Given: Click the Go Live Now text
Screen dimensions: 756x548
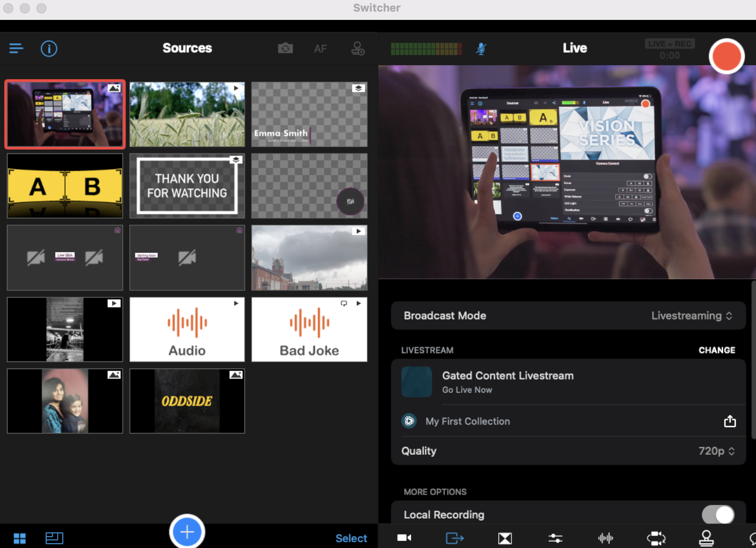Looking at the screenshot, I should [467, 390].
